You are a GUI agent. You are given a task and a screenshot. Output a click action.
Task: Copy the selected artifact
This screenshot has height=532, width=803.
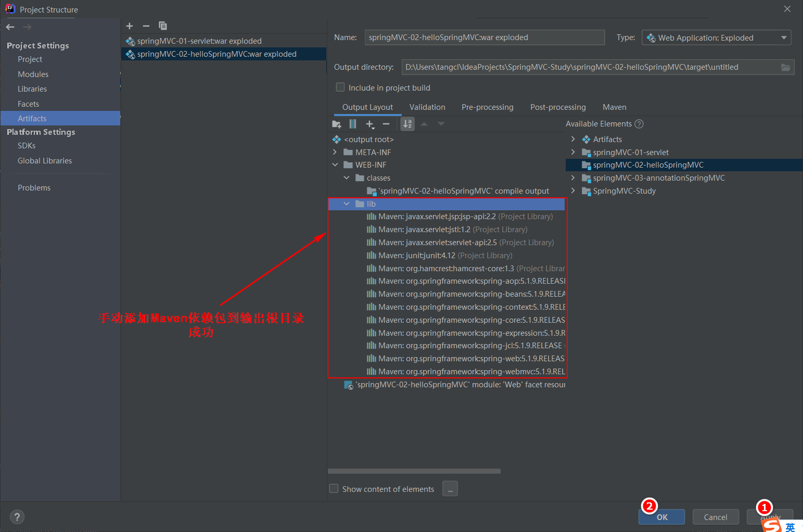(163, 26)
